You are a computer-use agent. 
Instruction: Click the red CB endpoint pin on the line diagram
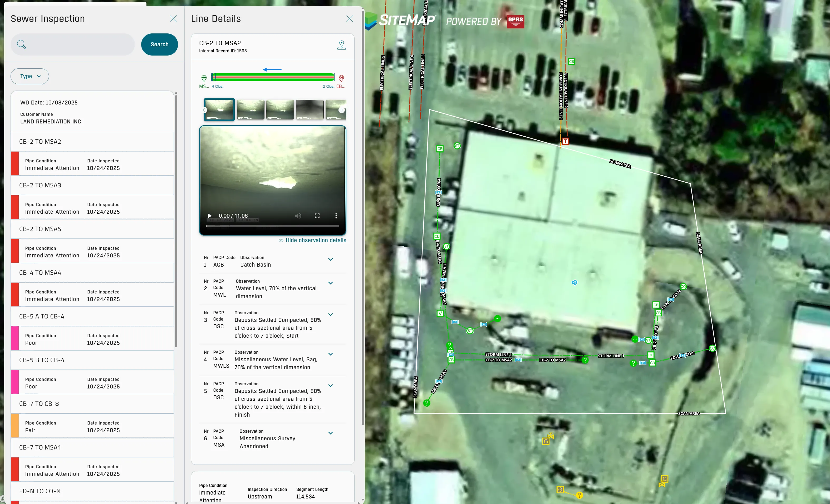pyautogui.click(x=341, y=78)
